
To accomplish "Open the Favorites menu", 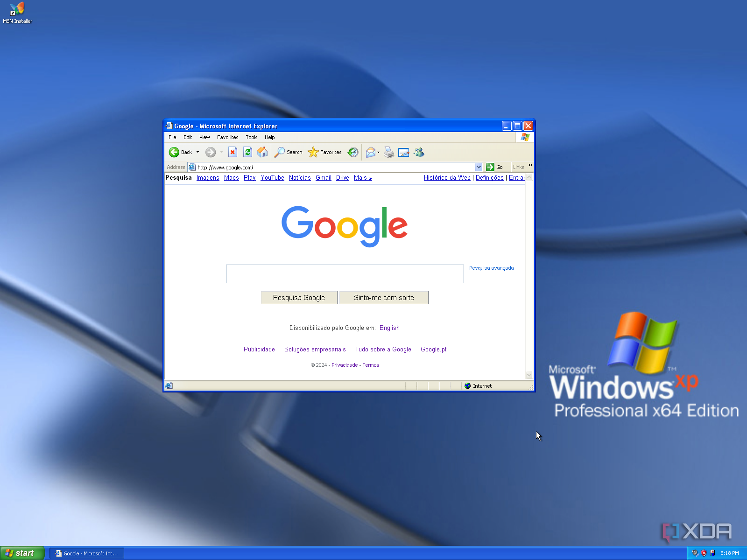I will [228, 137].
